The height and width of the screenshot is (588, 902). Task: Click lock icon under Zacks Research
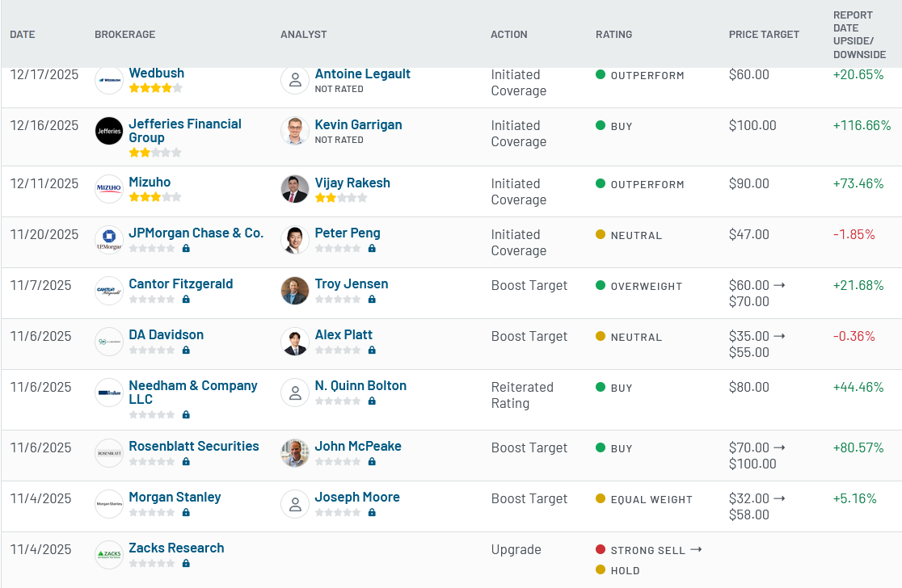coord(186,563)
